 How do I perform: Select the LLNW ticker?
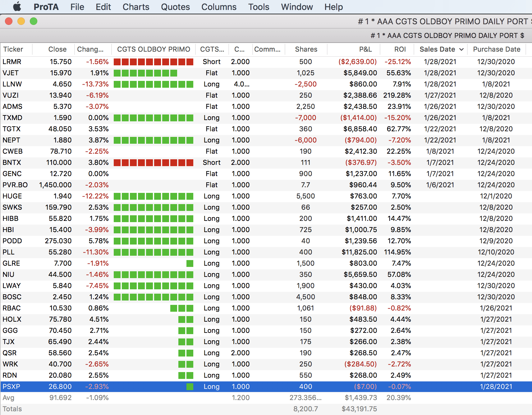[12, 84]
